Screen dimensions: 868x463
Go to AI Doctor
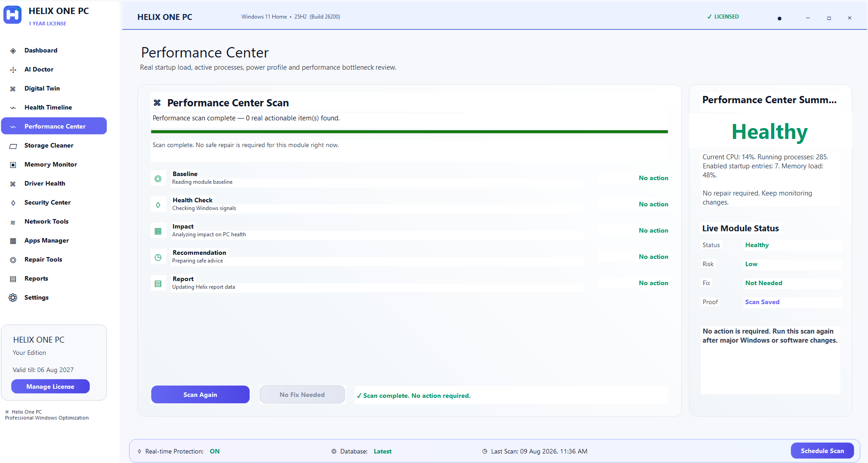point(54,69)
